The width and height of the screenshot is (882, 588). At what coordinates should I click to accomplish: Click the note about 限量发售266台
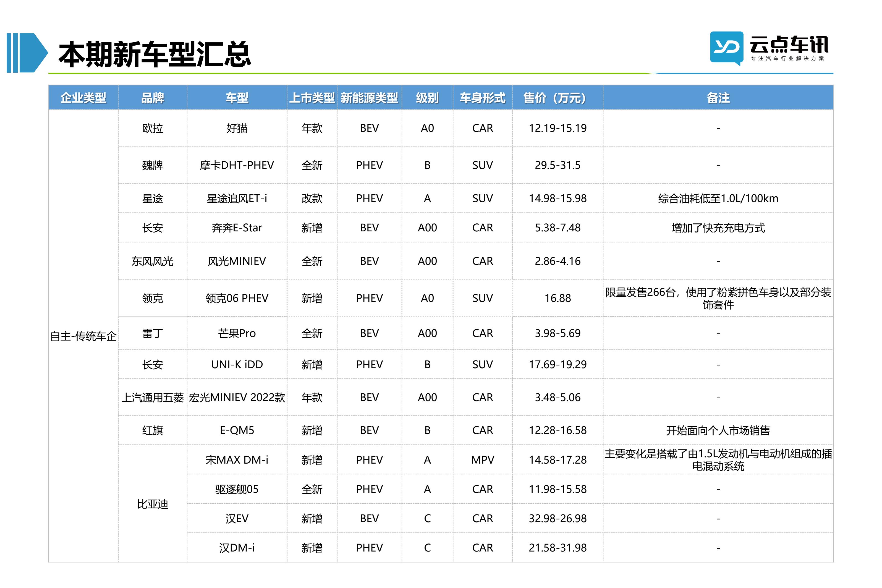coord(718,298)
